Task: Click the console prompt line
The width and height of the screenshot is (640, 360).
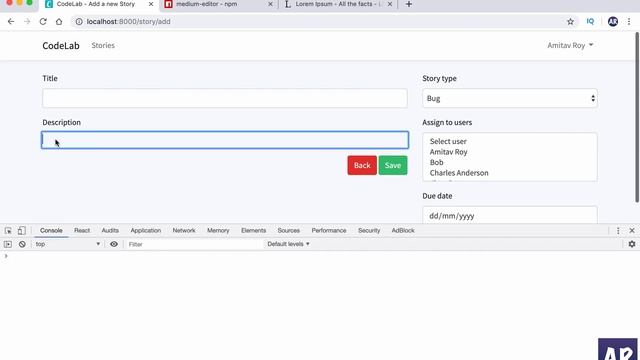Action: [x=320, y=256]
